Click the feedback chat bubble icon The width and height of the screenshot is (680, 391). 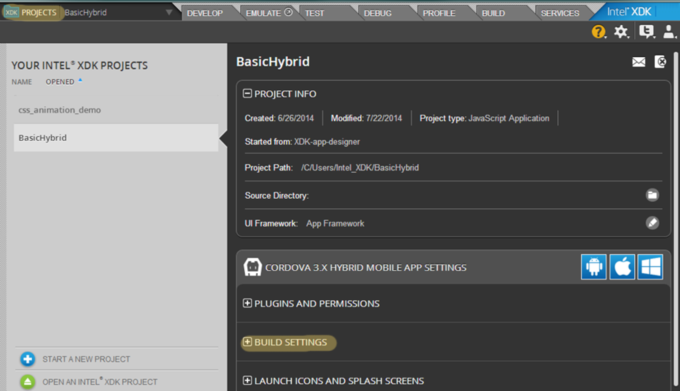click(x=646, y=32)
